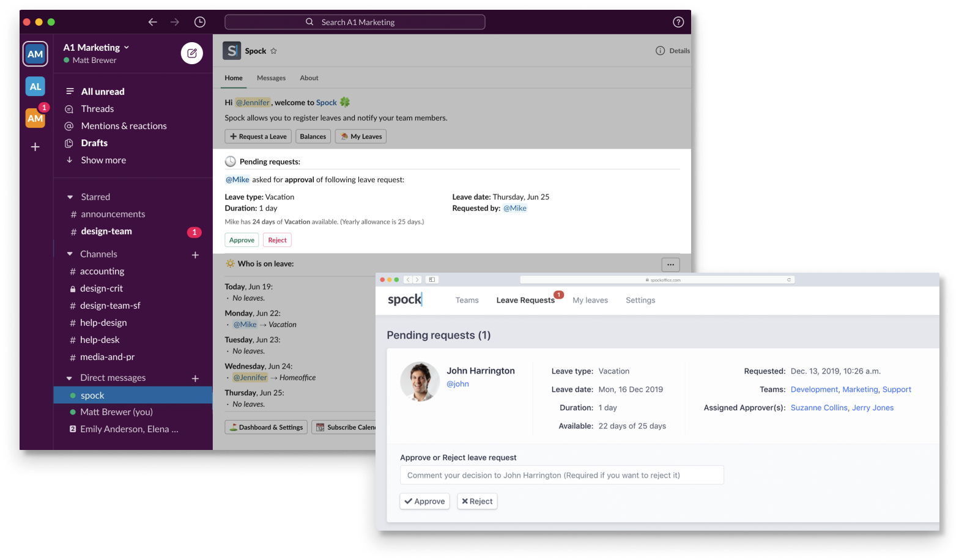Open the announcements channel
This screenshot has width=959, height=560.
coord(113,215)
